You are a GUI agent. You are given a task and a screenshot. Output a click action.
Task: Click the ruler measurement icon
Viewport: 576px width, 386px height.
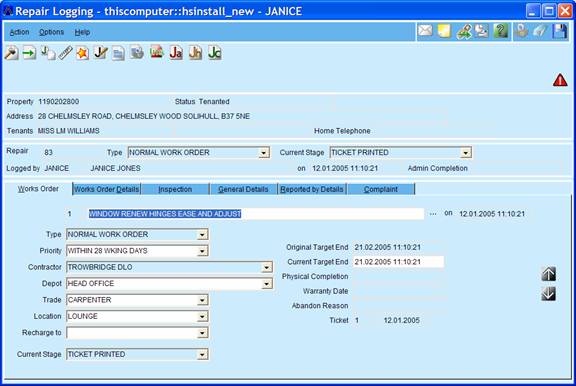click(x=65, y=53)
